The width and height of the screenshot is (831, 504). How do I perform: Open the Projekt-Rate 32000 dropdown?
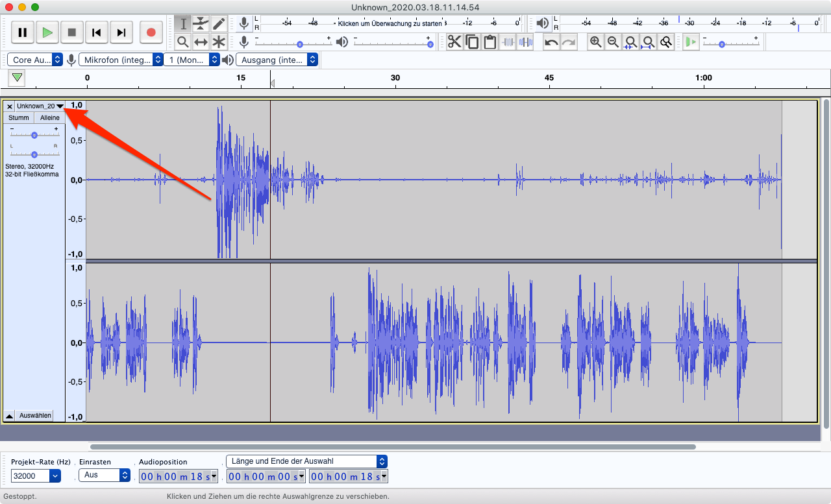55,476
